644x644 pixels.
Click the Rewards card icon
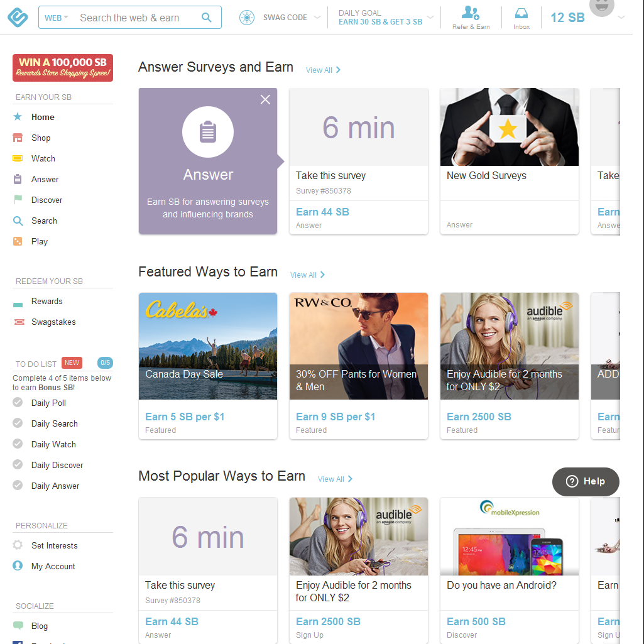[x=18, y=304]
